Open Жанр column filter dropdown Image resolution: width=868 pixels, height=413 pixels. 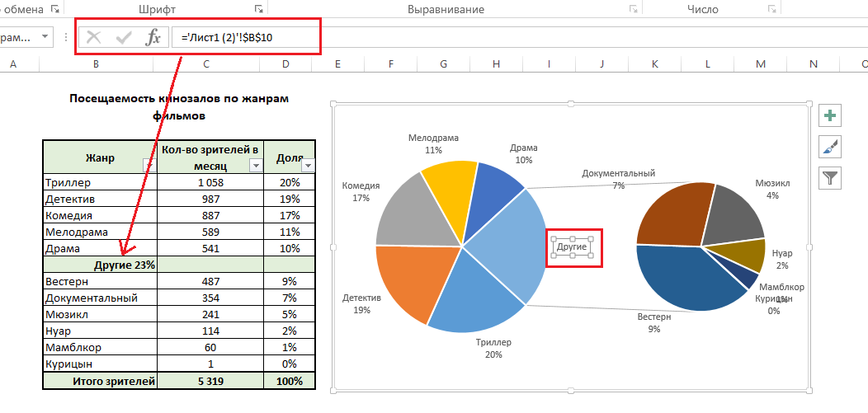click(x=149, y=166)
